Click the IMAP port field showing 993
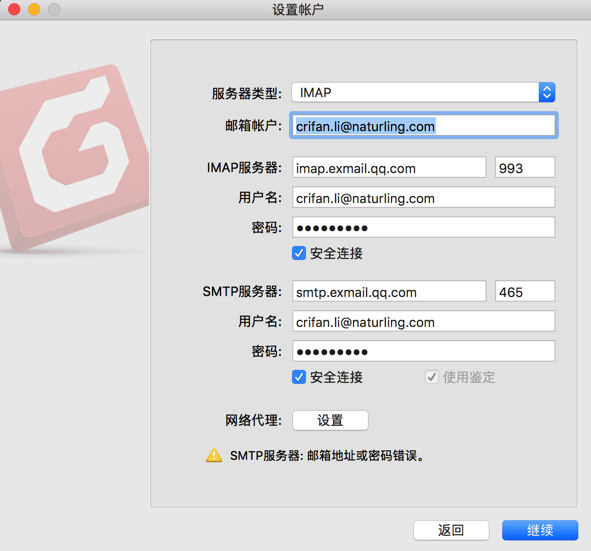Viewport: 591px width, 551px height. tap(525, 167)
